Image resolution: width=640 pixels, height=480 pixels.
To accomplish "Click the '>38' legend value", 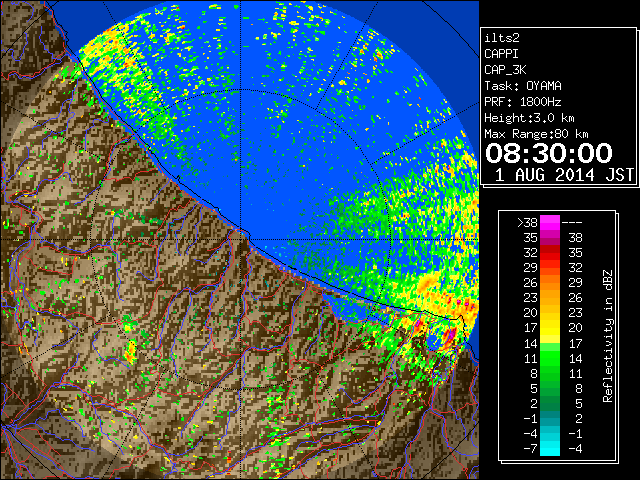I will 527,222.
